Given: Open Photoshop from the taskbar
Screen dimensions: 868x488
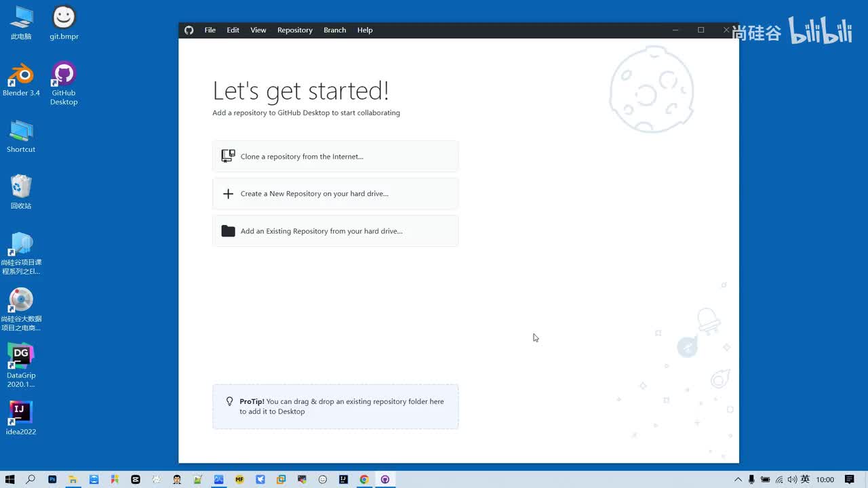Looking at the screenshot, I should click(x=52, y=479).
